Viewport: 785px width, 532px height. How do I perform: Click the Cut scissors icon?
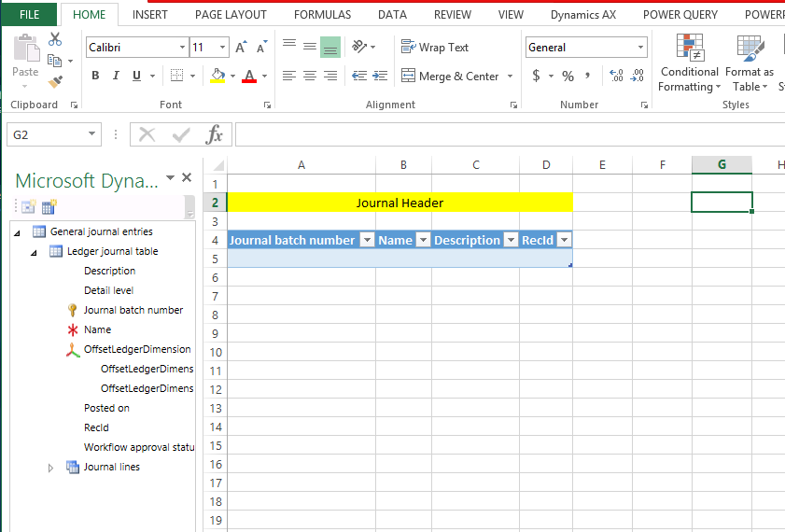point(55,39)
